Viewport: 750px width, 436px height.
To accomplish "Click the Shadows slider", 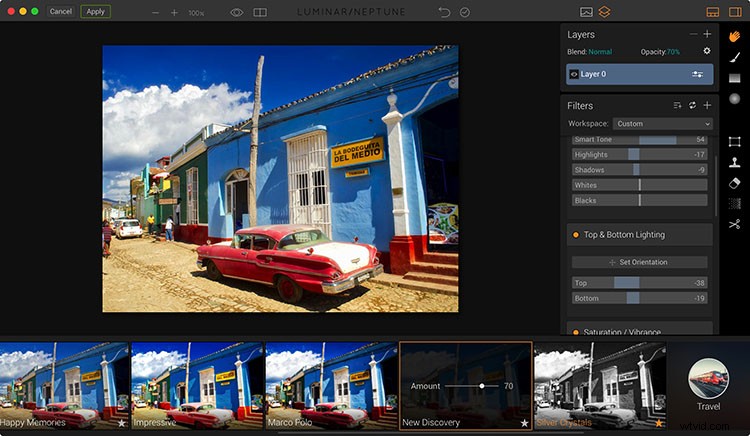I will pyautogui.click(x=640, y=170).
